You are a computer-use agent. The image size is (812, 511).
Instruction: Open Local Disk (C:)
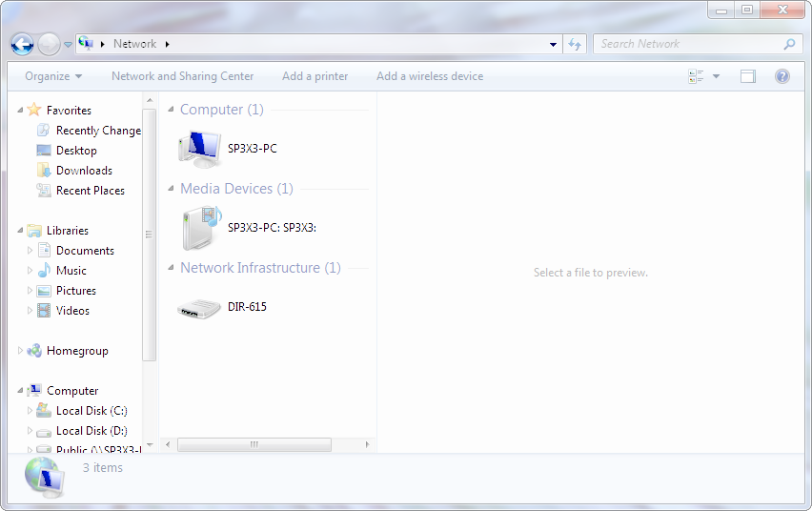pos(91,411)
